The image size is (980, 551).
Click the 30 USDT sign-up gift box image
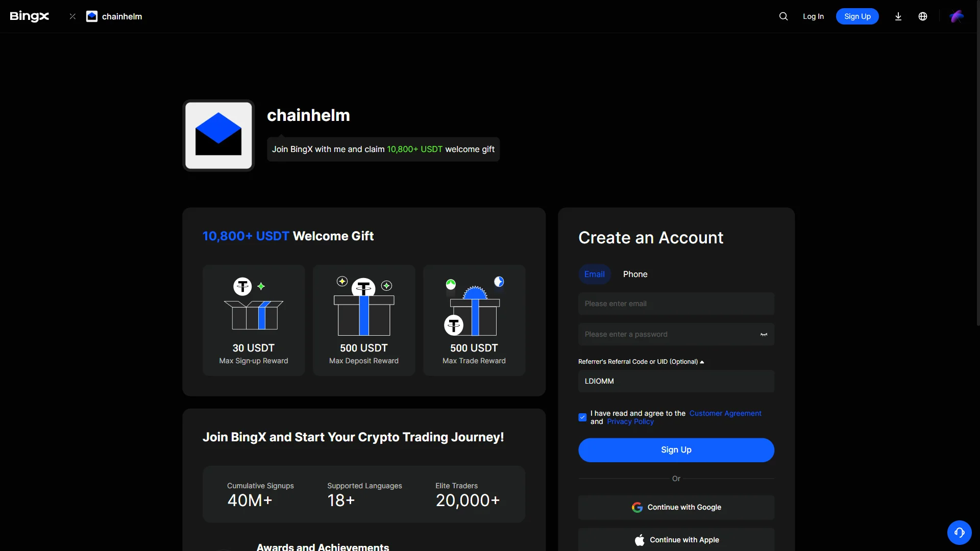(x=254, y=305)
